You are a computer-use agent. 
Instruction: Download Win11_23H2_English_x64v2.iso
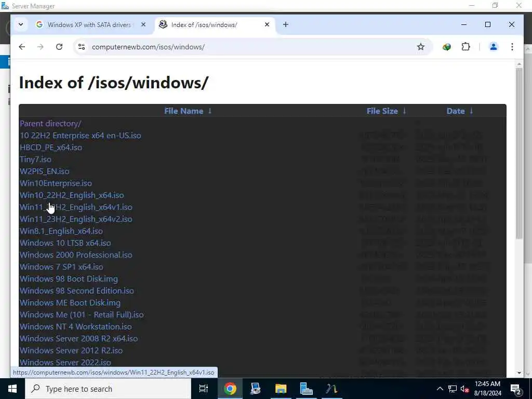(x=76, y=219)
